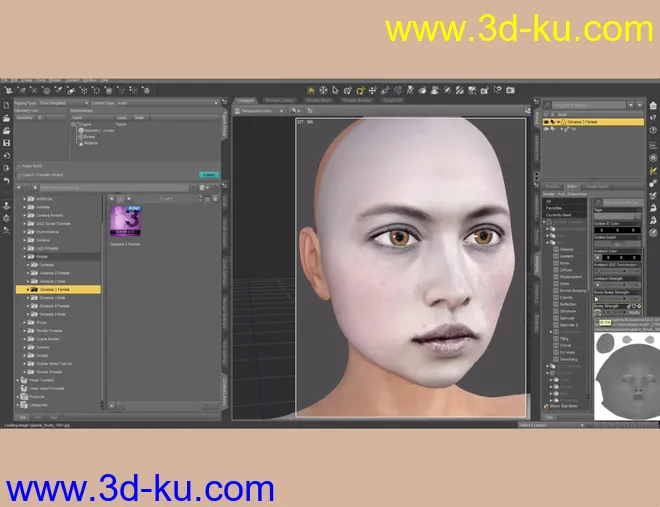Click the Export file icon in left toolbar
This screenshot has height=507, width=660.
pos(6,168)
